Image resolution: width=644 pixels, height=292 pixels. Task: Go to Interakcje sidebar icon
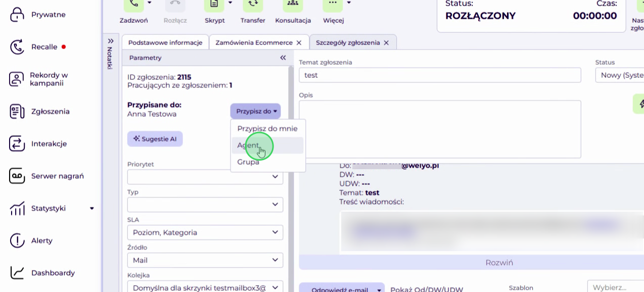click(17, 144)
